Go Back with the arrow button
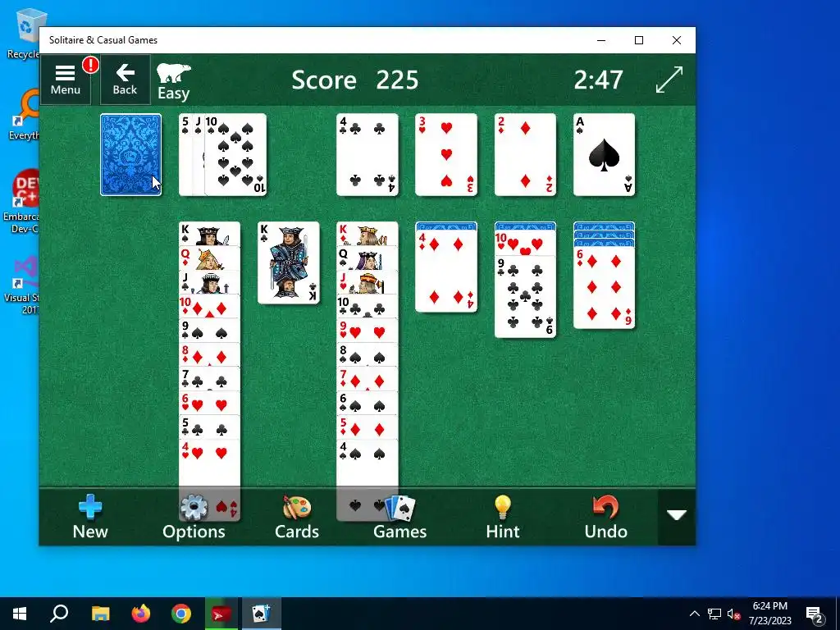The width and height of the screenshot is (840, 630). coord(125,80)
